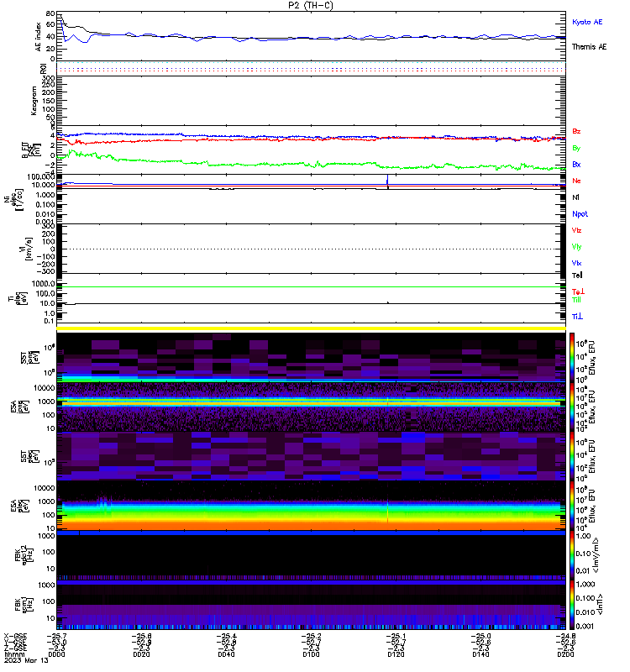Select the 'Themis AE' legend label
This screenshot has width=630, height=672.
click(590, 47)
